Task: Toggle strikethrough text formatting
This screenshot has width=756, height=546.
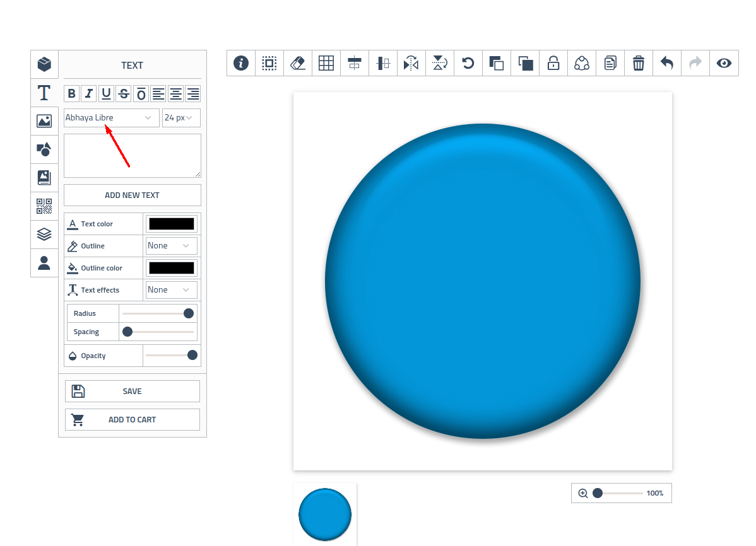Action: point(124,93)
